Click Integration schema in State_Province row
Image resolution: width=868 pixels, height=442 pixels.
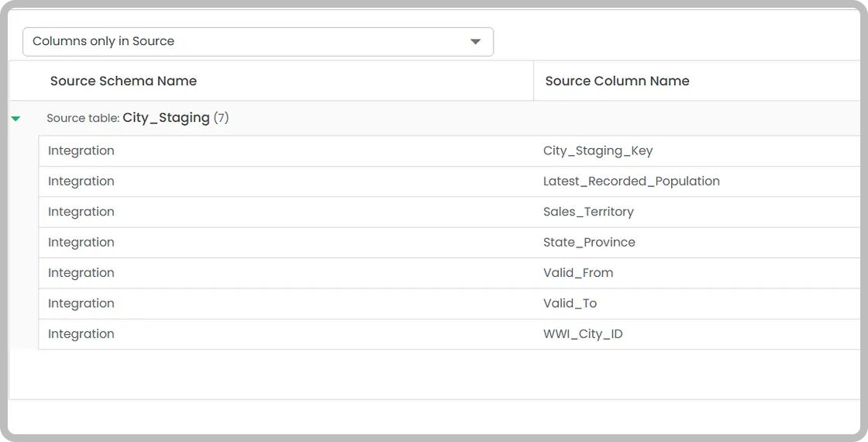click(x=81, y=242)
